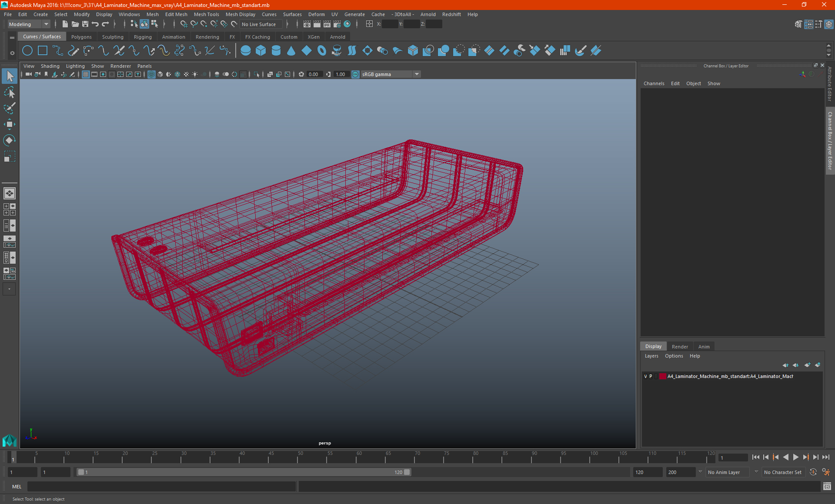Open the No Anim Layer dropdown
The image size is (835, 504).
pyautogui.click(x=727, y=472)
